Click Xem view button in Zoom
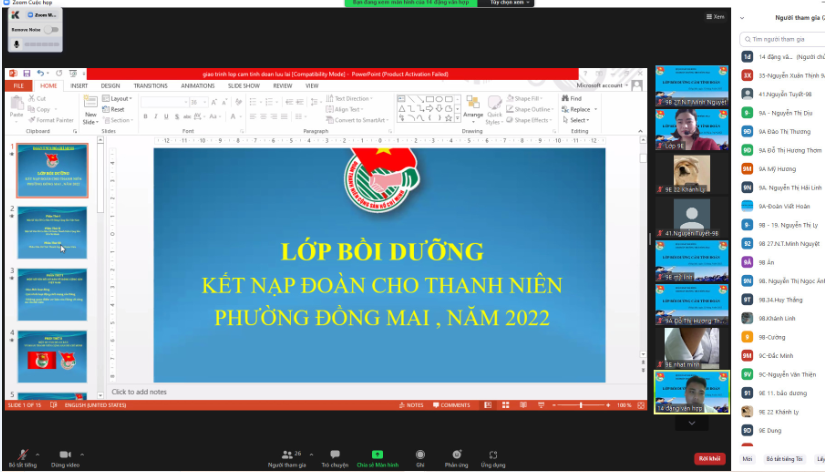Image resolution: width=825 pixels, height=472 pixels. (x=715, y=17)
